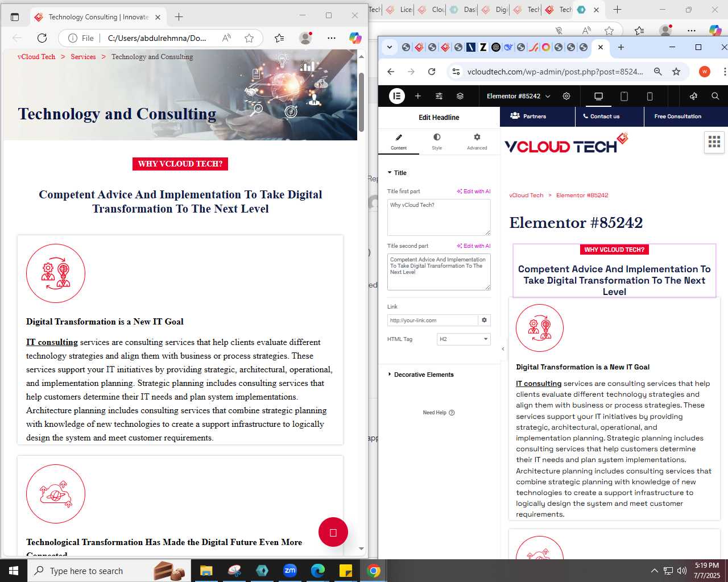This screenshot has height=582, width=728.
Task: Open Sticky Notes from taskbar
Action: point(346,571)
